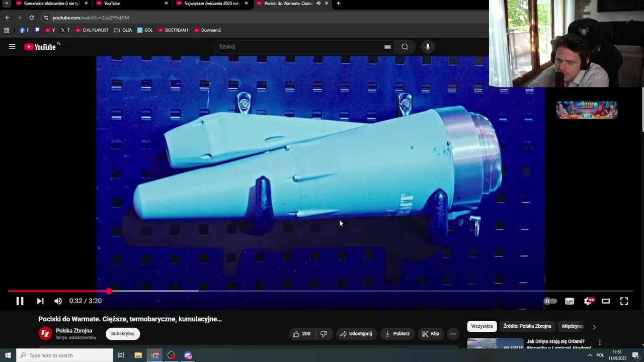The image size is (644, 362).
Task: Switch to theater mode
Action: tap(606, 301)
